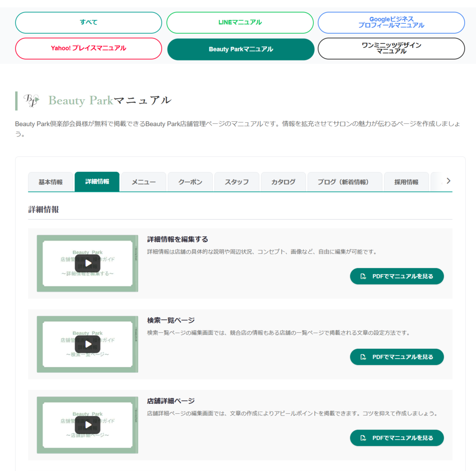The height and width of the screenshot is (471, 476).
Task: Play the 店舗詳細ページ video
Action: tap(88, 425)
